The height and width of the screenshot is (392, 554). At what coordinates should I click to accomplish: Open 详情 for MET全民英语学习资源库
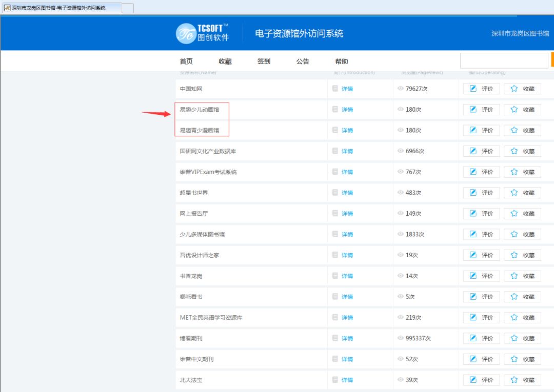pyautogui.click(x=347, y=318)
